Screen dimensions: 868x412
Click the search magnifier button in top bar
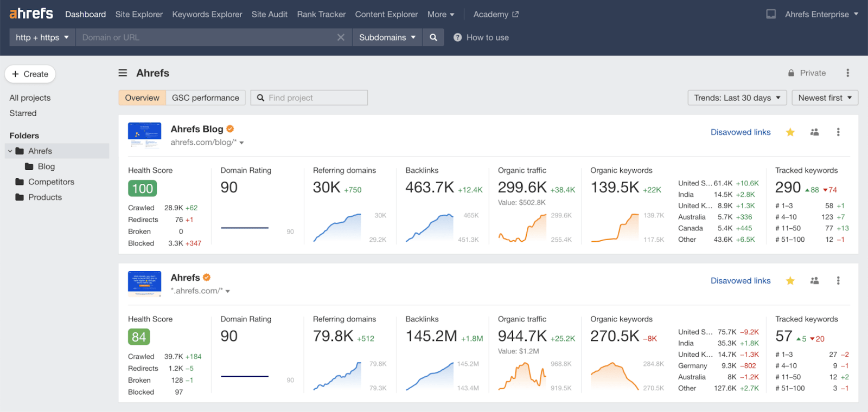click(433, 37)
